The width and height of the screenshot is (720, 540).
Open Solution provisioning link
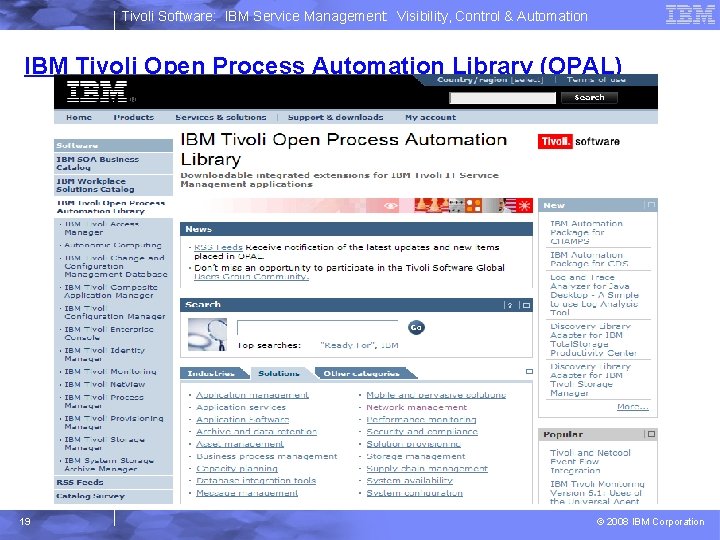[x=413, y=444]
